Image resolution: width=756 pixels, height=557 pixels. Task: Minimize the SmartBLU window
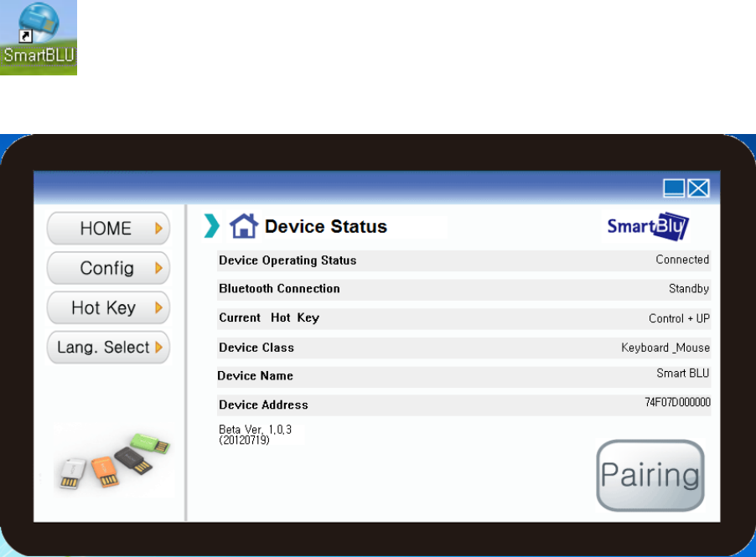(x=674, y=188)
